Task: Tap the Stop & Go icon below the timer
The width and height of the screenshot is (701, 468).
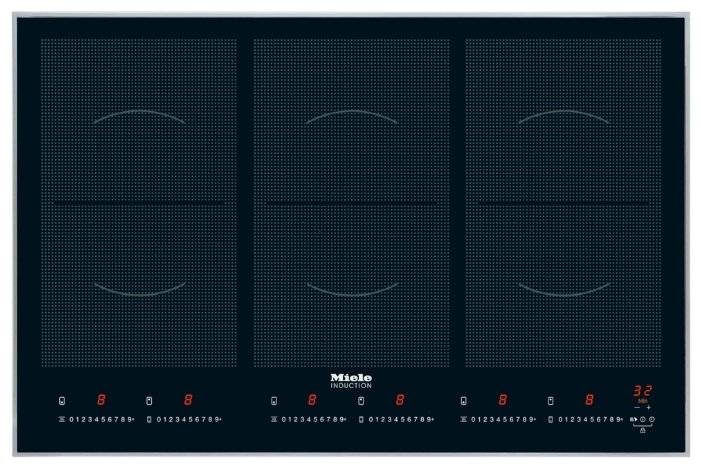Action: pos(632,419)
